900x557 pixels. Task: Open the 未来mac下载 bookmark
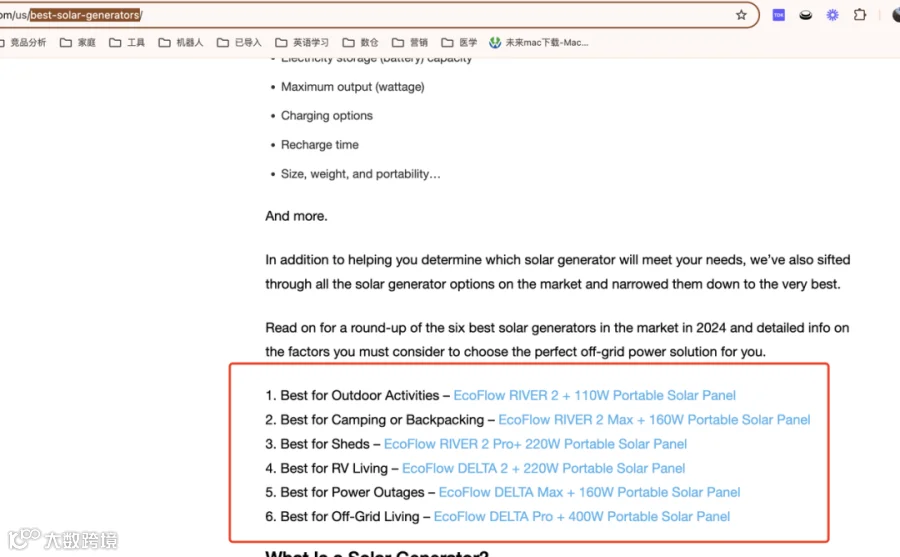pyautogui.click(x=538, y=42)
